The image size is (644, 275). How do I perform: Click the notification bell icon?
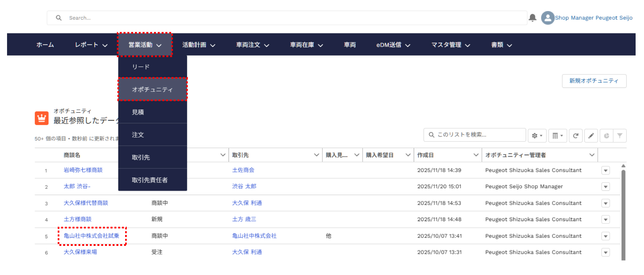(x=532, y=18)
